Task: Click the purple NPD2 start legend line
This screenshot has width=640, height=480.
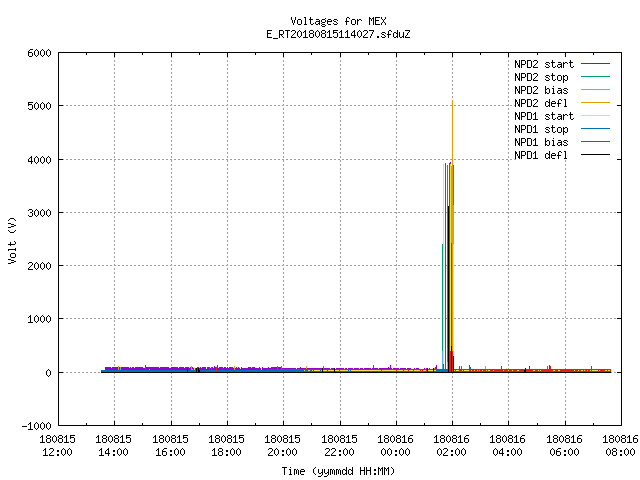Action: tap(596, 64)
